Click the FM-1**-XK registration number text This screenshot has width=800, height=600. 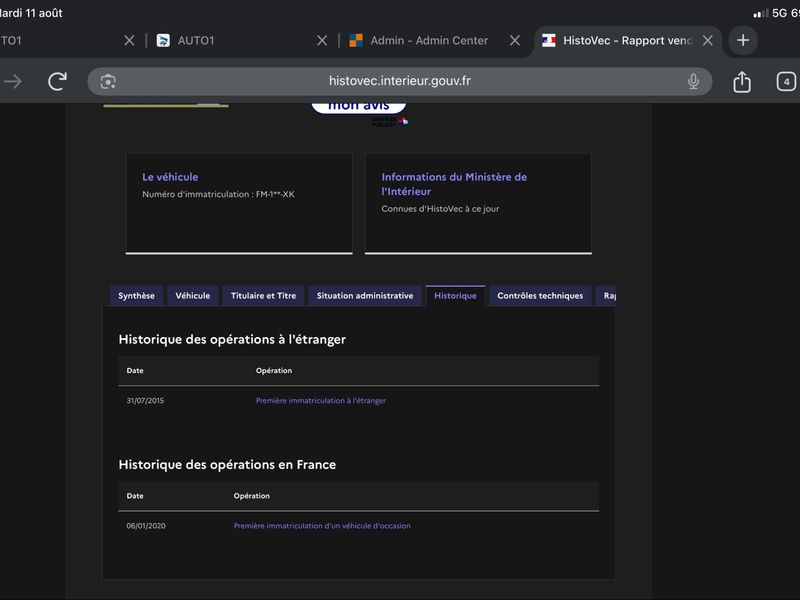(274, 194)
